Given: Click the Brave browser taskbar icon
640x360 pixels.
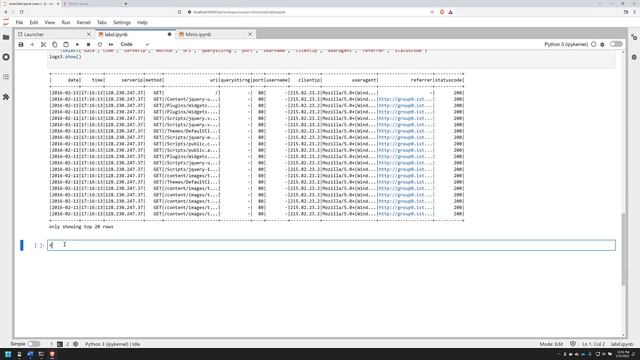Looking at the screenshot, I should coord(52,354).
